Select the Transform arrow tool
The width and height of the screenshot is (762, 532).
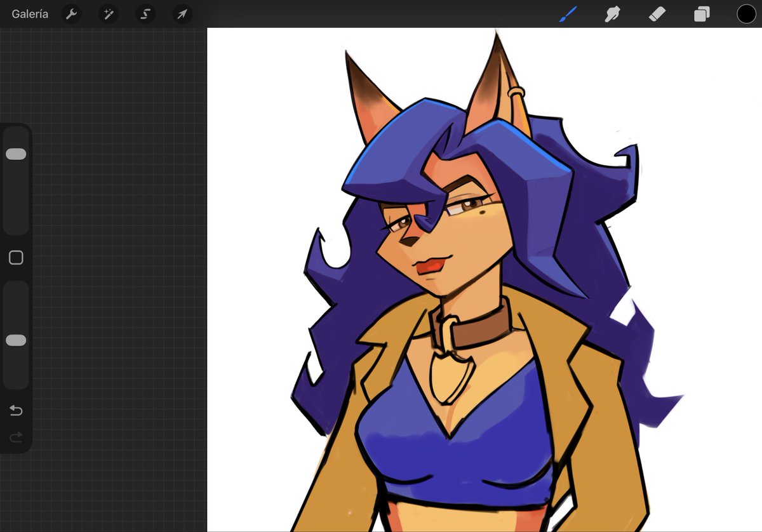(x=182, y=14)
